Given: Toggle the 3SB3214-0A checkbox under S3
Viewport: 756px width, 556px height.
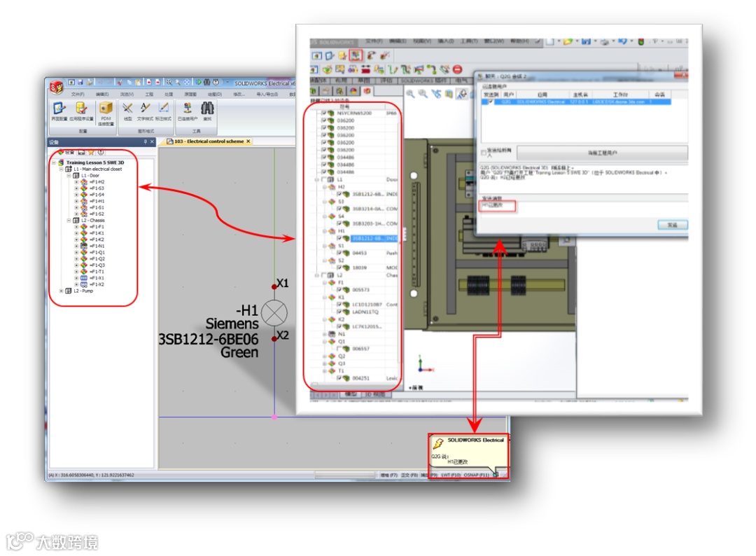Looking at the screenshot, I should (x=339, y=209).
